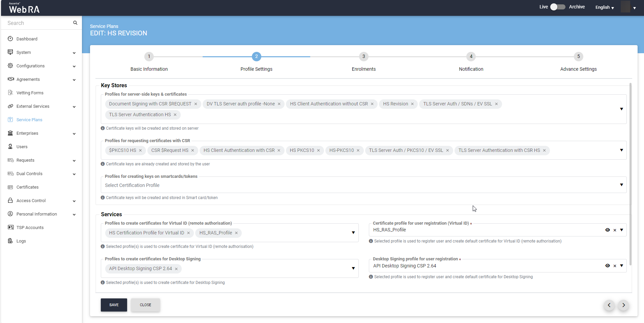This screenshot has height=323, width=644.
Task: Click the CLOSE button
Action: tap(145, 305)
